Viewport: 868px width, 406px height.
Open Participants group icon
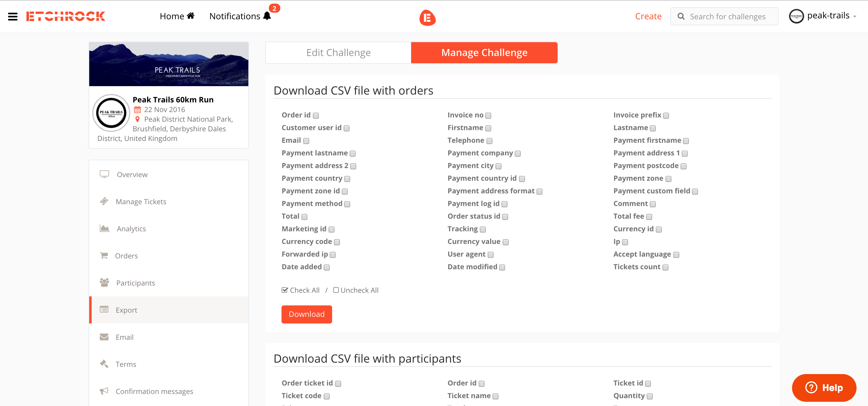coord(104,283)
